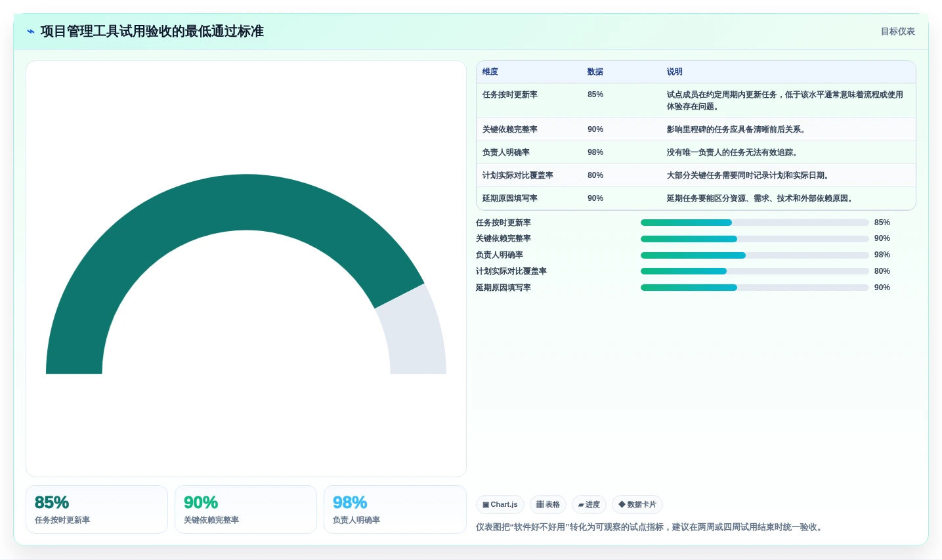Screen dimensions: 942x560
Task: Click the 目标仪表 label in header
Action: [x=897, y=32]
